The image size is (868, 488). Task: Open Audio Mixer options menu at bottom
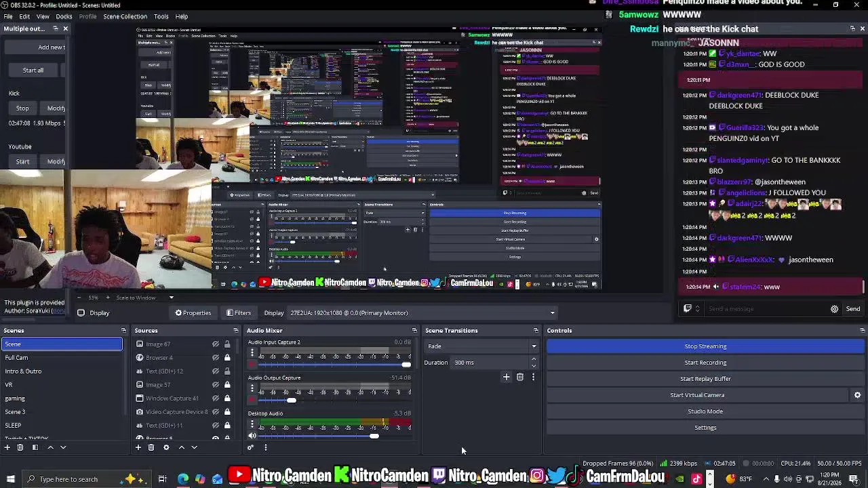tap(266, 447)
